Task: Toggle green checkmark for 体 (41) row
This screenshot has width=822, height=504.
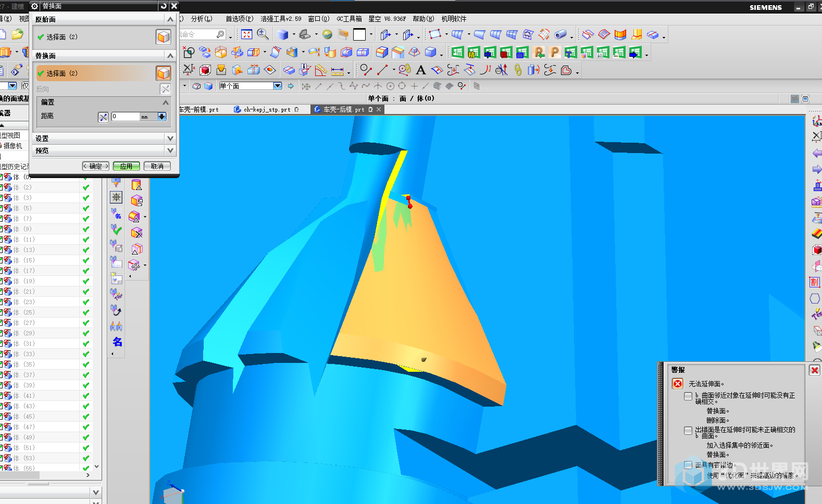Action: click(x=86, y=396)
